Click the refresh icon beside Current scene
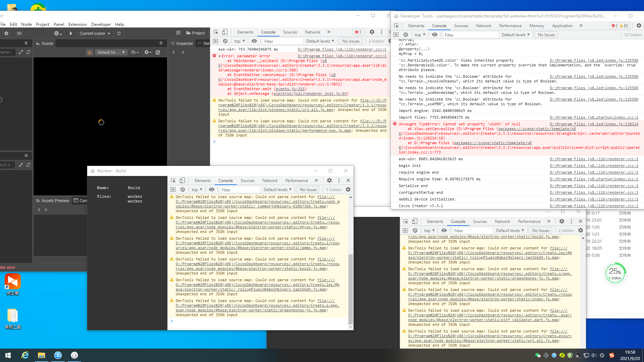Image resolution: width=644 pixels, height=362 pixels. tap(119, 33)
